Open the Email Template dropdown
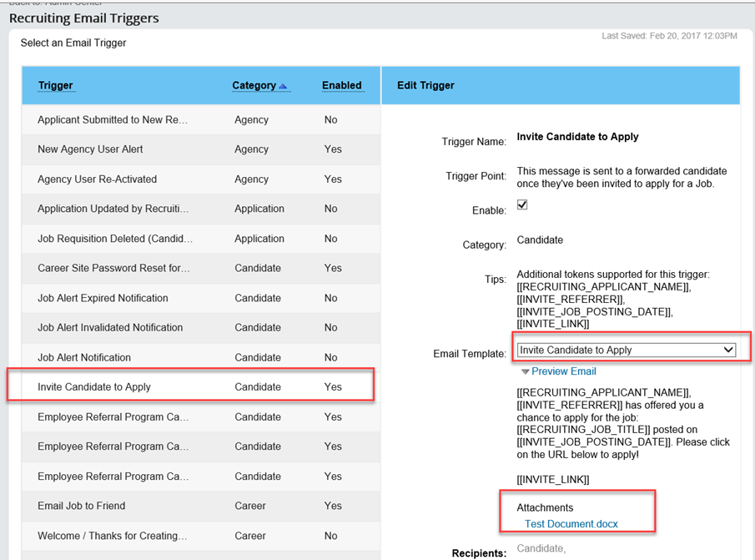Screen dimensions: 755x560 tap(627, 350)
